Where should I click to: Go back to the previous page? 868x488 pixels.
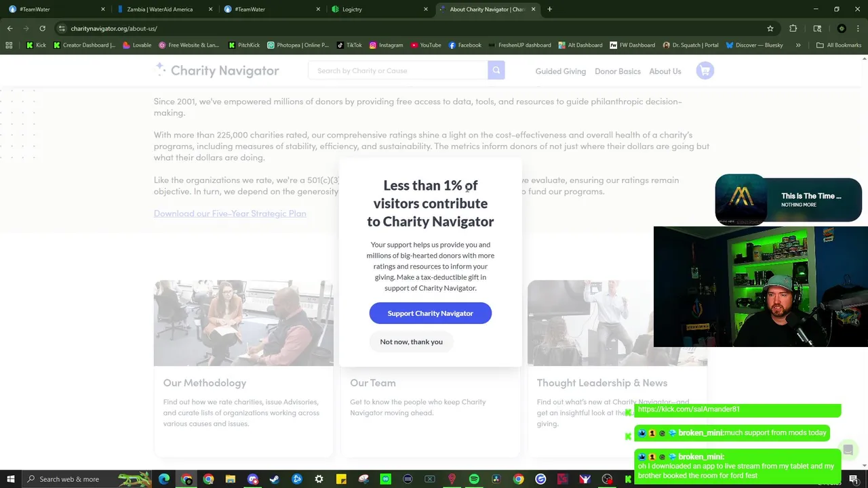[9, 28]
